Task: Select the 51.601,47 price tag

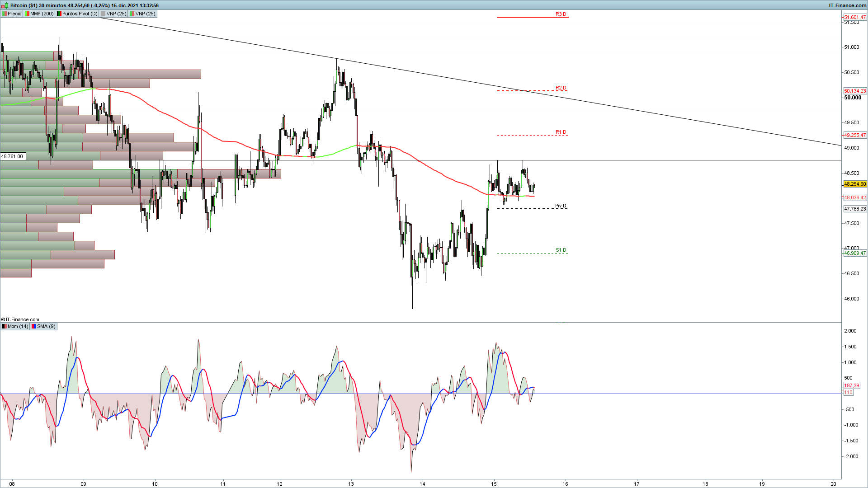Action: pos(855,17)
